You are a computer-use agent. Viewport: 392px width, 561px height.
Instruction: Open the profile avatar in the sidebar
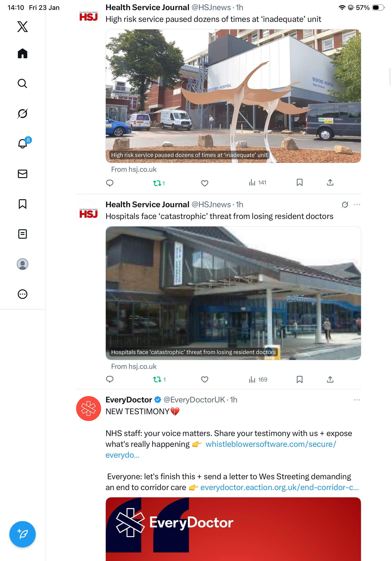(x=23, y=264)
